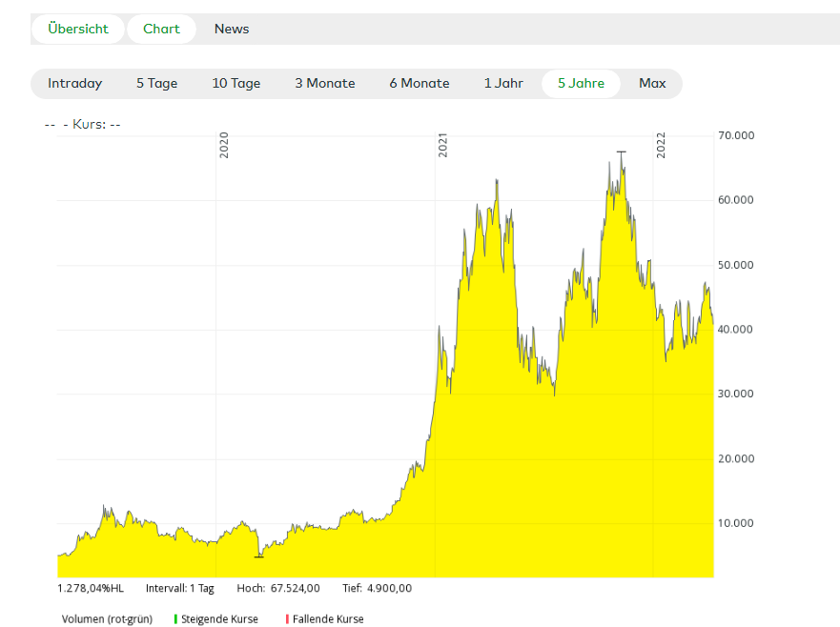Set chart period to 3 Monate
The image size is (840, 627).
(324, 84)
